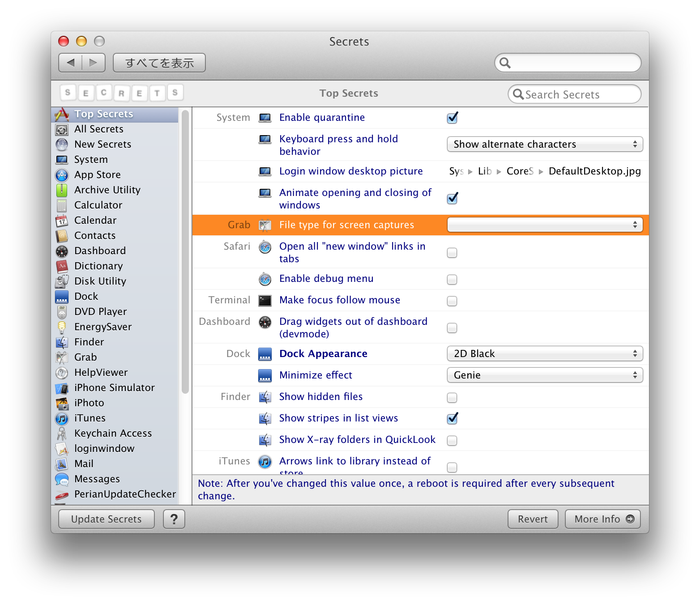Screen dimensions: 700x604
Task: Click the HelpViewer icon in sidebar
Action: coord(62,373)
